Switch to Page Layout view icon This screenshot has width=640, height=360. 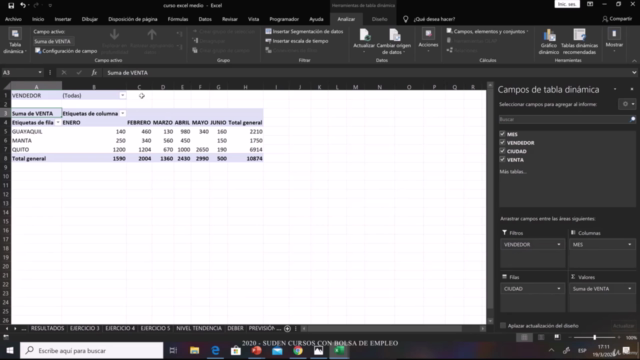click(x=541, y=338)
